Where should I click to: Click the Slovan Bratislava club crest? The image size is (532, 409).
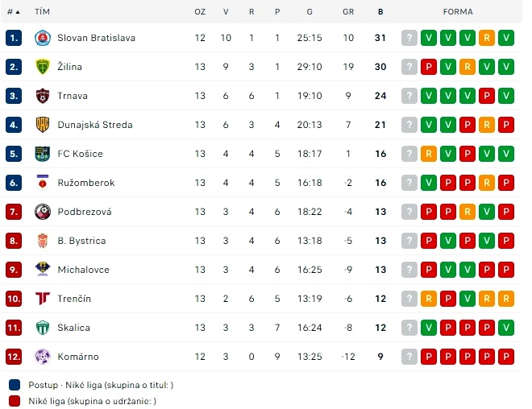42,38
